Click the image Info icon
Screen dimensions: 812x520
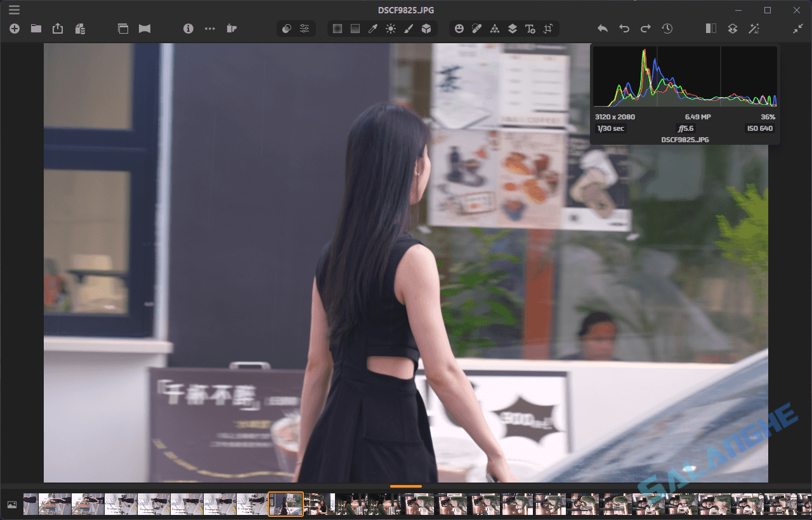coord(188,28)
